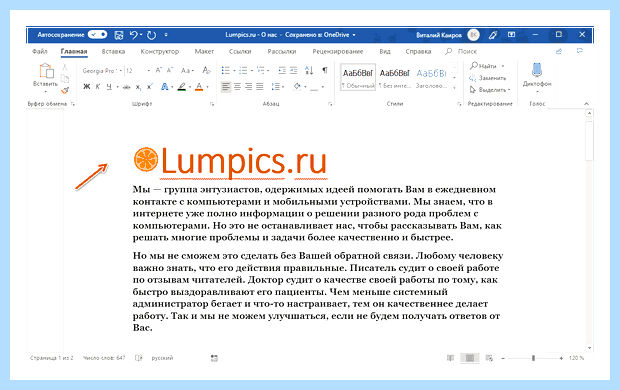Toggle subscript x₂ formatting
Image resolution: width=620 pixels, height=390 pixels.
pyautogui.click(x=138, y=87)
